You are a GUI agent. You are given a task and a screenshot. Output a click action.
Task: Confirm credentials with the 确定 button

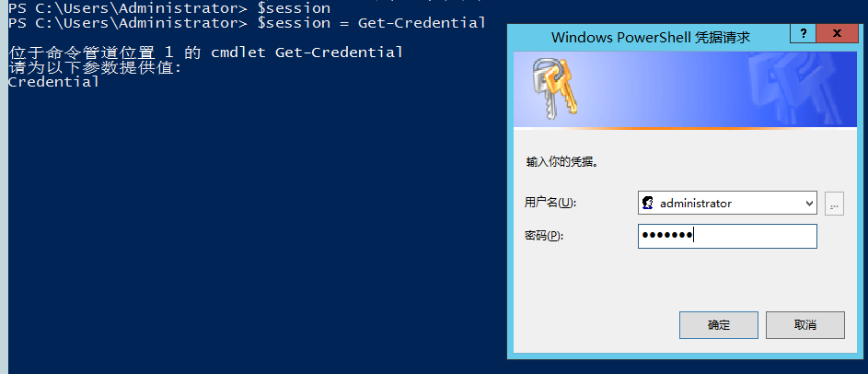719,325
